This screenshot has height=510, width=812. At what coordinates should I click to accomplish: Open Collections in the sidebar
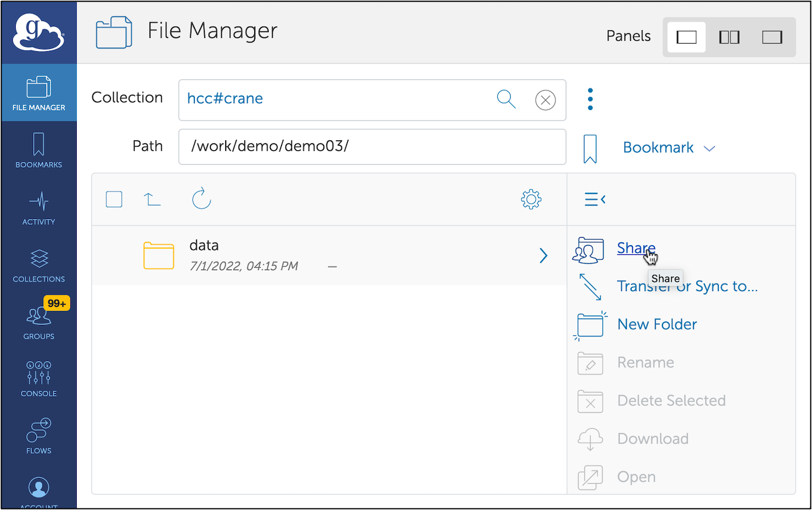point(39,265)
